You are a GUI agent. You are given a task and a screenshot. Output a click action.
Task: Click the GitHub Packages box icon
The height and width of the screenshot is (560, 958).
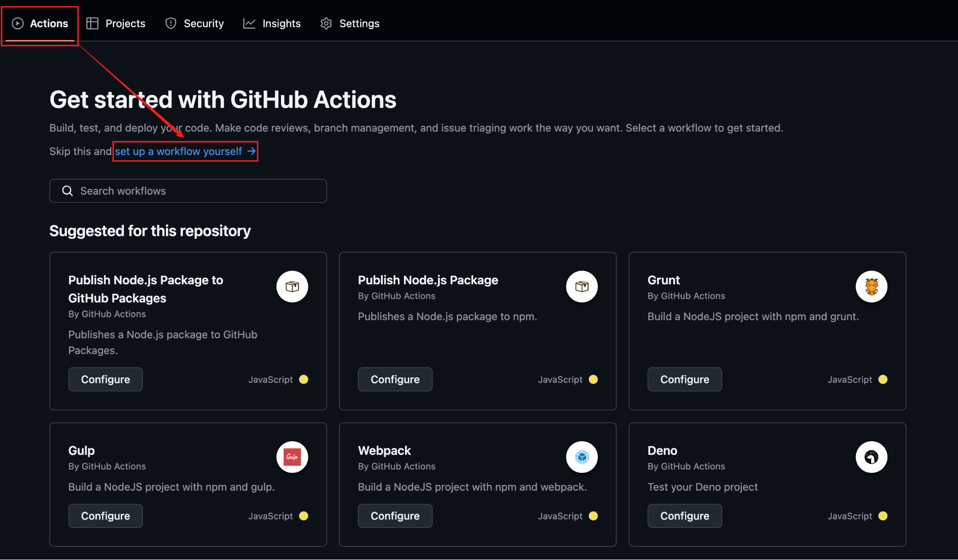291,287
